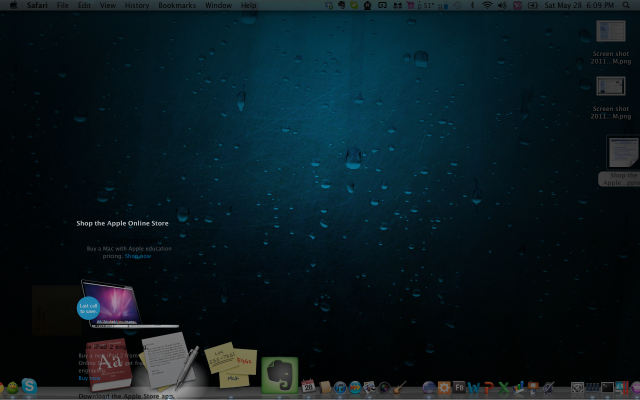Open iCal calendar icon showing 28
The width and height of the screenshot is (640, 400).
click(308, 386)
